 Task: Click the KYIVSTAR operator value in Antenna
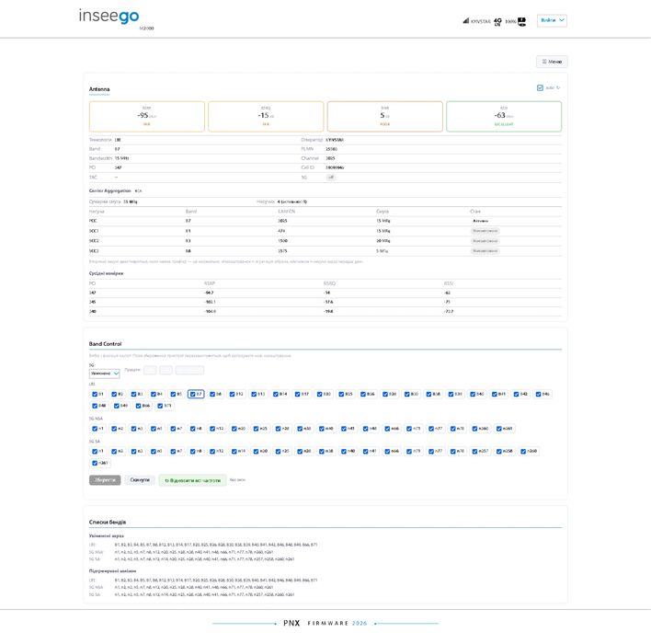point(335,140)
